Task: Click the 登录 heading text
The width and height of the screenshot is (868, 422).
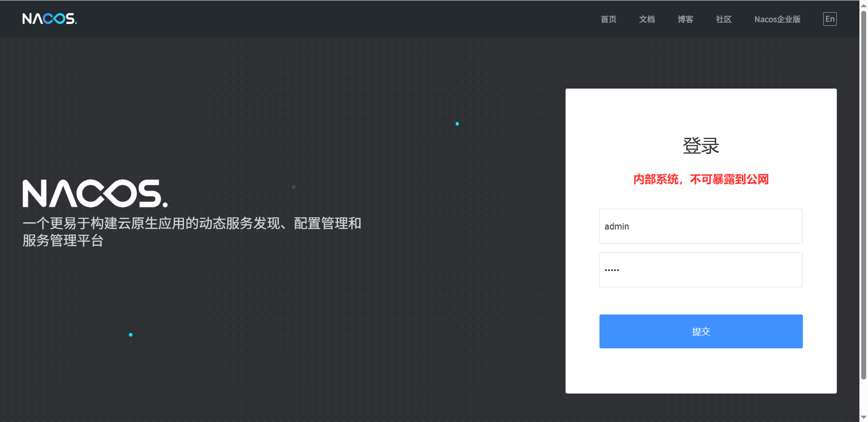Action: pyautogui.click(x=701, y=145)
